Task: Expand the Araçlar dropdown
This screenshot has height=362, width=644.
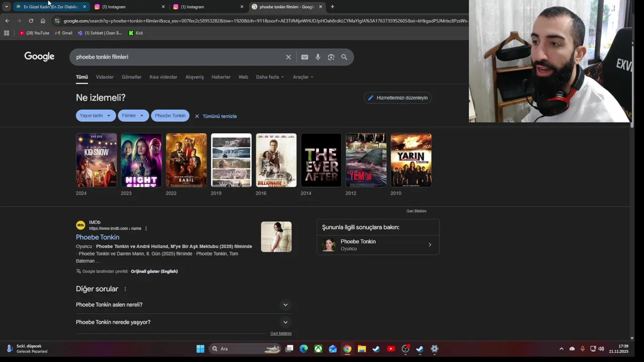Action: [x=303, y=77]
